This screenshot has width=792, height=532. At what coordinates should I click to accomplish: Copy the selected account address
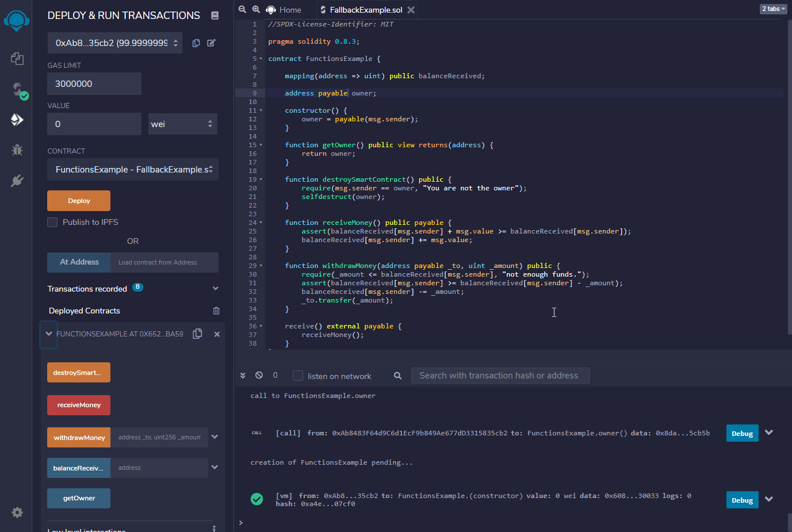click(x=196, y=43)
